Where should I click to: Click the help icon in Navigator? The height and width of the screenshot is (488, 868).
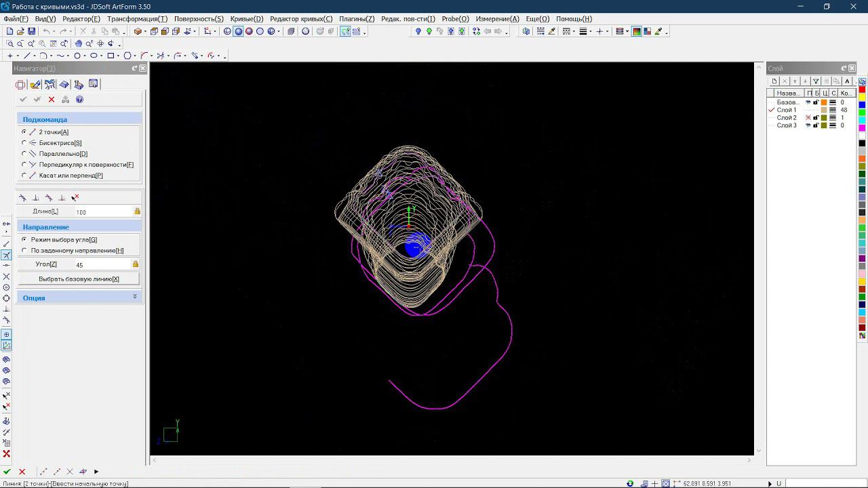pos(79,100)
